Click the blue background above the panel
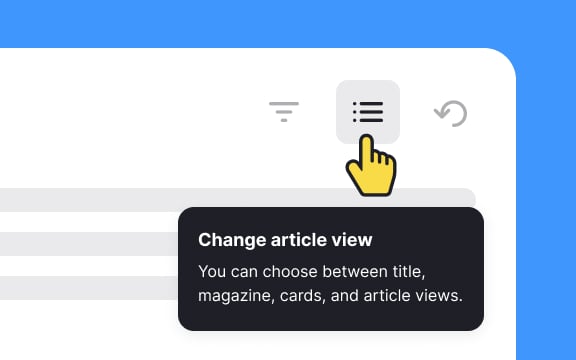The width and height of the screenshot is (576, 360). pyautogui.click(x=257, y=24)
